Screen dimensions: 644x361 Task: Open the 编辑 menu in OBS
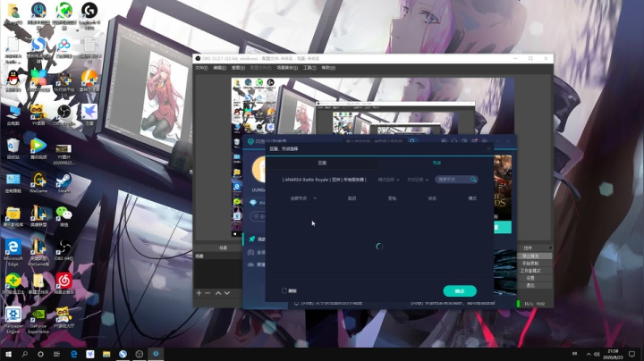point(219,68)
